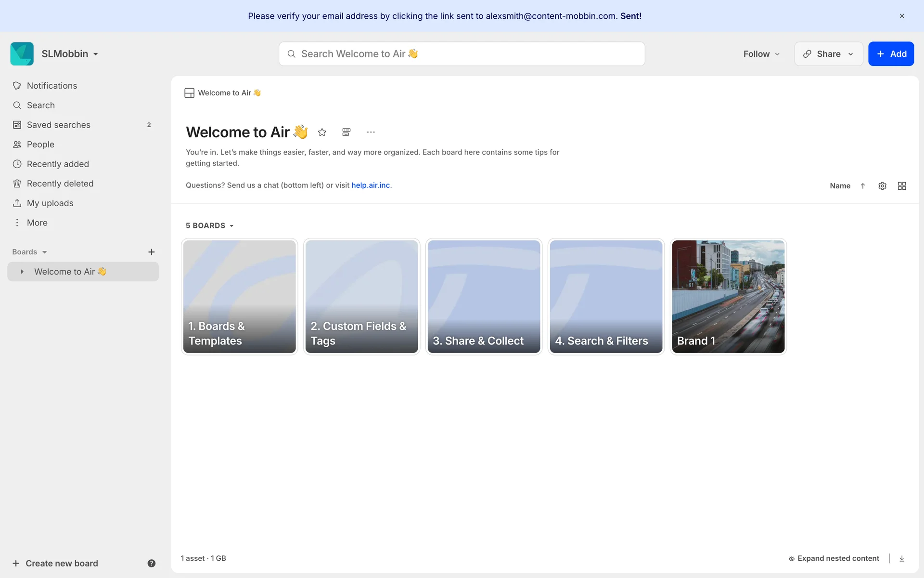Open the three-dot board options menu
Image resolution: width=924 pixels, height=578 pixels.
click(x=371, y=132)
